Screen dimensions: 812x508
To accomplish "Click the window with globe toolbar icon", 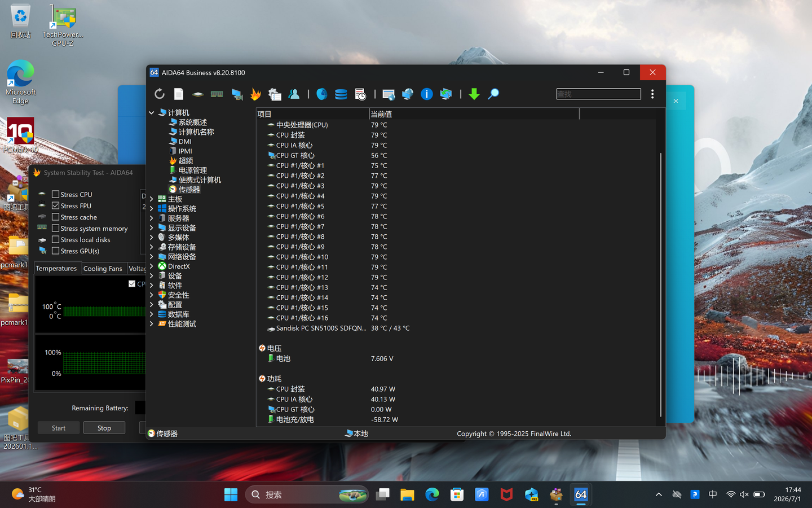I will 389,94.
